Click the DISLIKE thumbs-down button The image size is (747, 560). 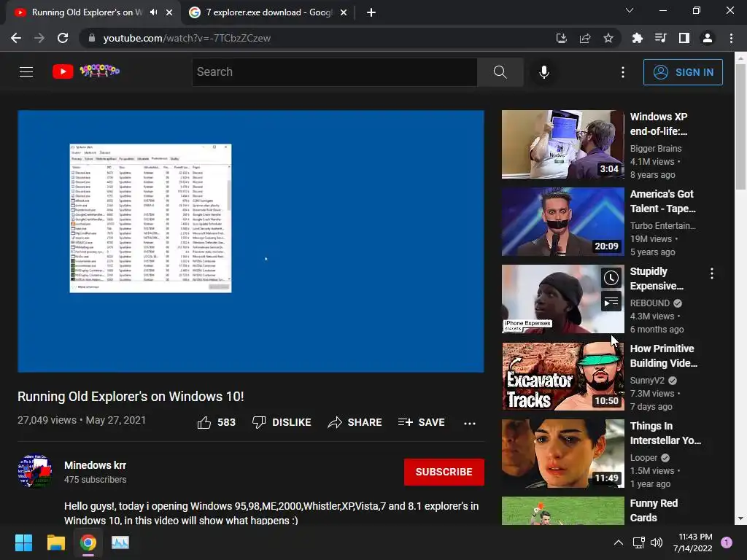tap(282, 422)
